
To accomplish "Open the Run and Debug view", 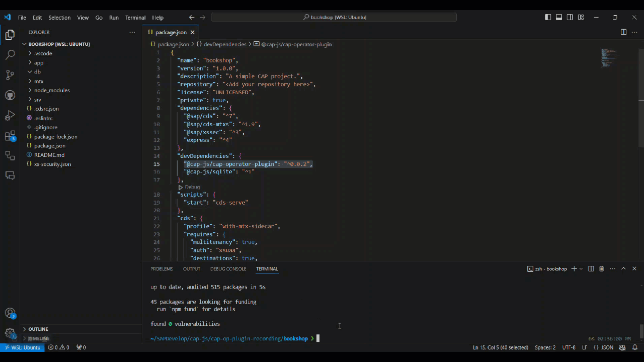I will (10, 115).
